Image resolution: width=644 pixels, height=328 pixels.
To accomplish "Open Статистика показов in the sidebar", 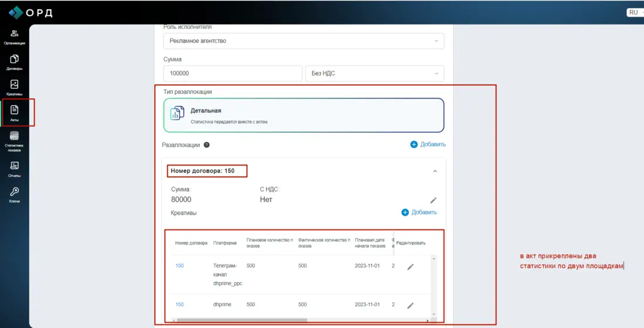I will pyautogui.click(x=14, y=141).
